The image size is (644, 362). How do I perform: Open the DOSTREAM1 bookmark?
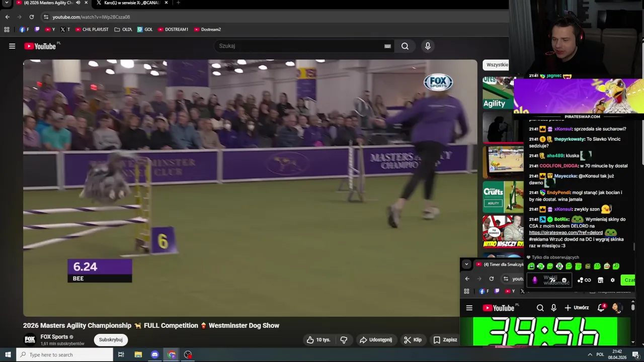coord(173,30)
